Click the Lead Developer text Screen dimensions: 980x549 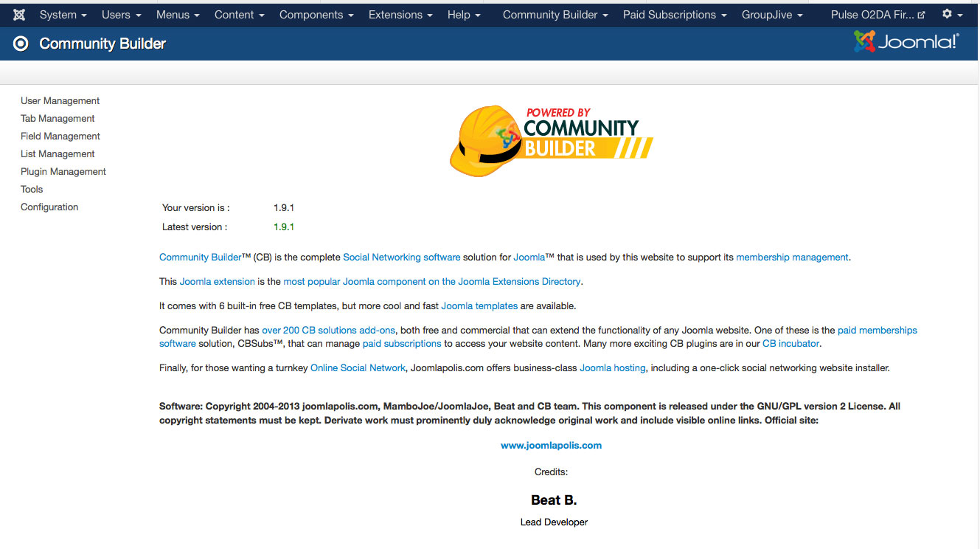click(554, 522)
